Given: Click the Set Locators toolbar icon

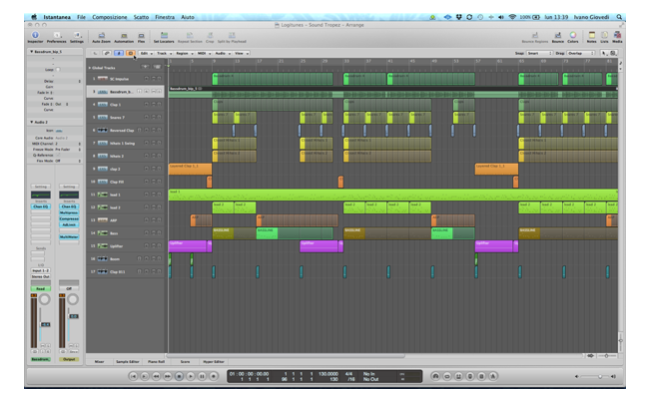Looking at the screenshot, I should (x=164, y=37).
